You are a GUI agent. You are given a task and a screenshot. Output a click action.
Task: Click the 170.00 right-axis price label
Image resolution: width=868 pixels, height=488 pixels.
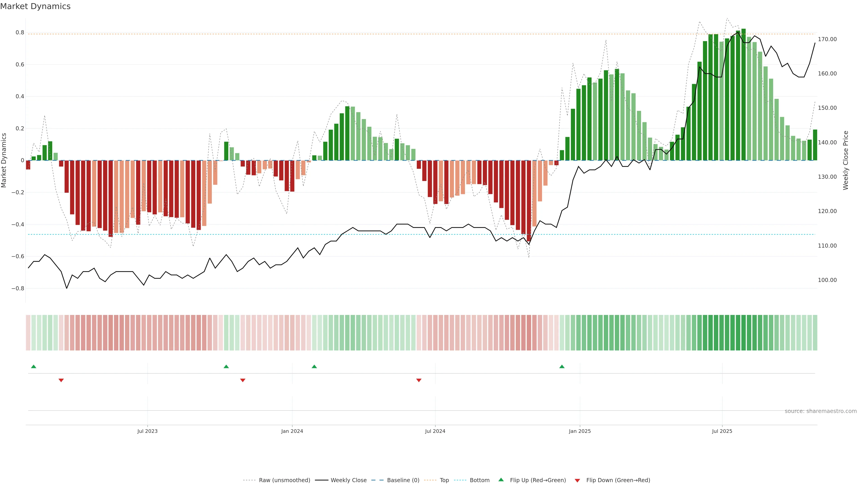[x=827, y=39]
